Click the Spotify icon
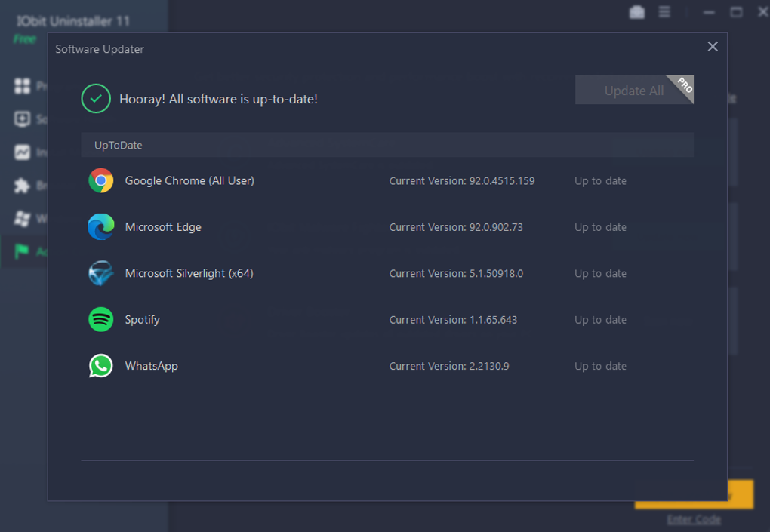Image resolution: width=770 pixels, height=532 pixels. tap(101, 319)
